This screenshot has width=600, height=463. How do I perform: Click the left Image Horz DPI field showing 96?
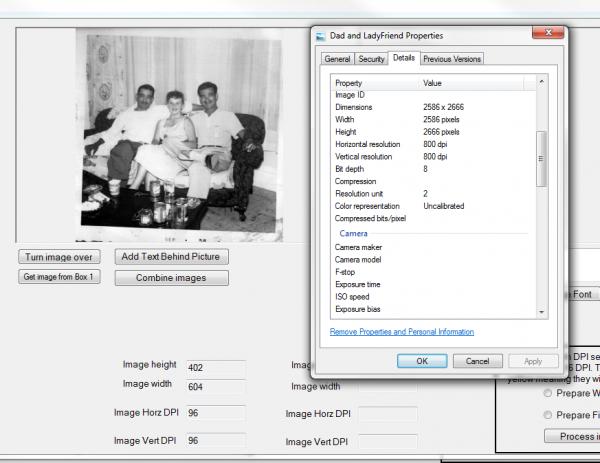(216, 413)
